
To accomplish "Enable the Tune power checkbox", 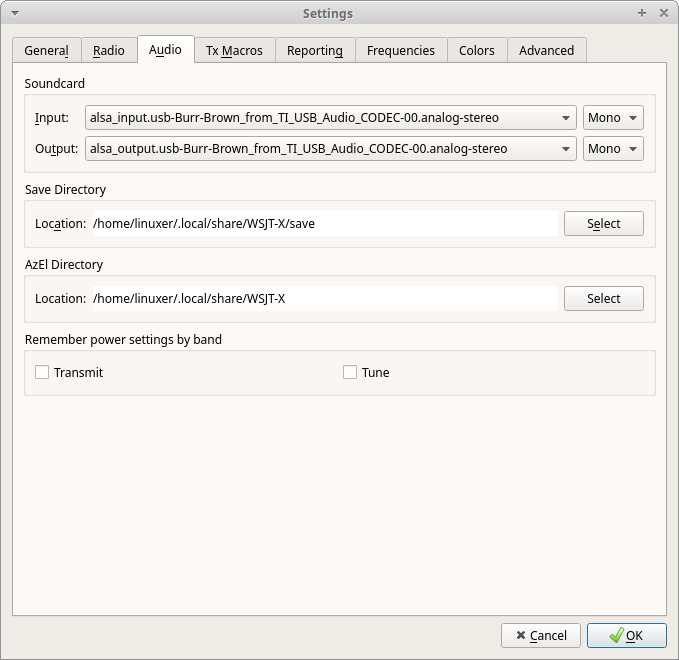I will click(x=350, y=372).
